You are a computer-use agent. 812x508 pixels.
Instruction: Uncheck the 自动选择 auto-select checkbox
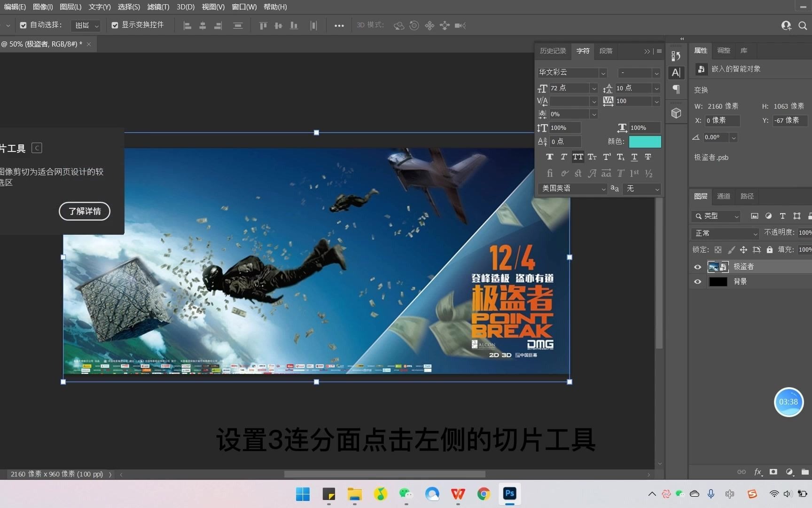[x=23, y=25]
